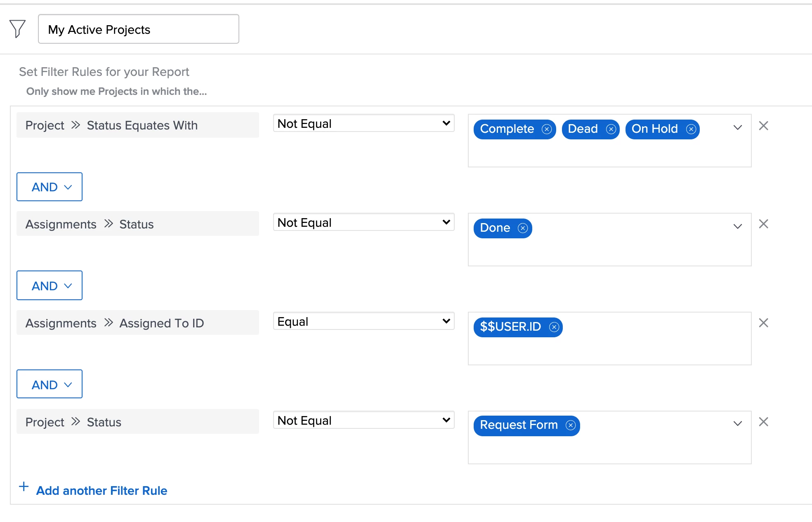Open the Equal operator dropdown
The height and width of the screenshot is (522, 812).
[x=364, y=321]
